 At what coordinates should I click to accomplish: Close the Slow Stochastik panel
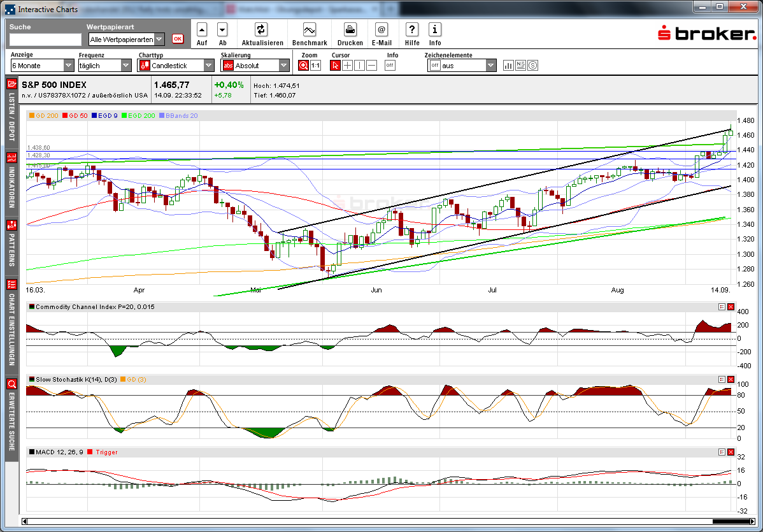tap(731, 379)
